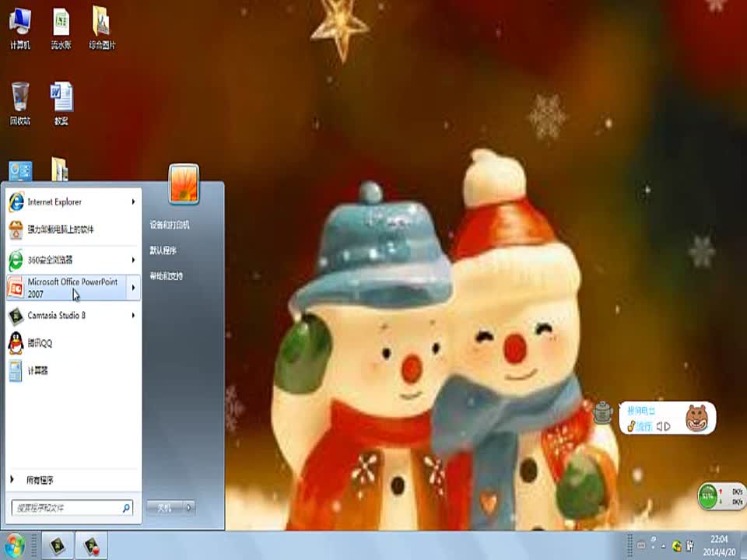The width and height of the screenshot is (747, 560).
Task: Click the Camtasia Studio 8 icon
Action: pos(16,316)
